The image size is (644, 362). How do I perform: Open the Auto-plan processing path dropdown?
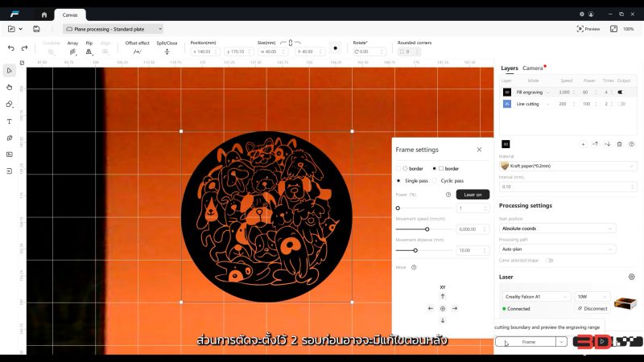click(557, 249)
